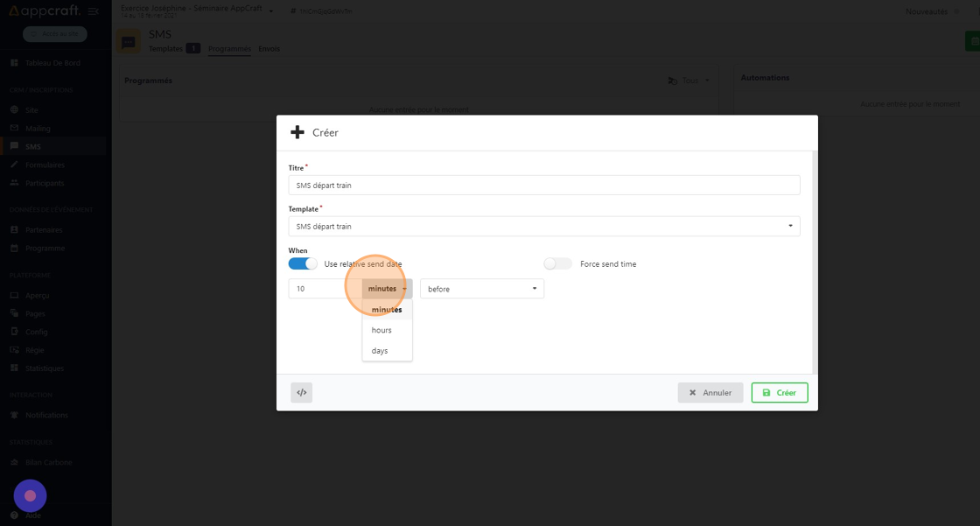
Task: Click the SMS icon in sidebar
Action: (x=14, y=146)
